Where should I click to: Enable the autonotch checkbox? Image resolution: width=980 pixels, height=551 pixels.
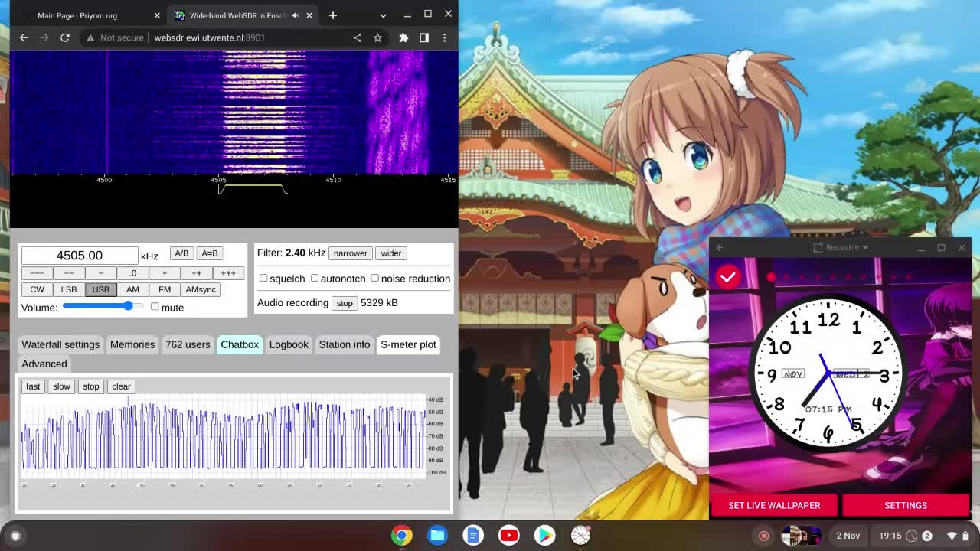(x=315, y=279)
